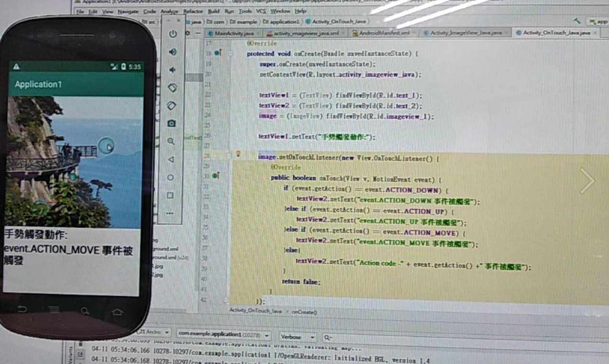609x364 pixels.
Task: Click the example breadcrumb in the navigation bar
Action: tap(243, 22)
